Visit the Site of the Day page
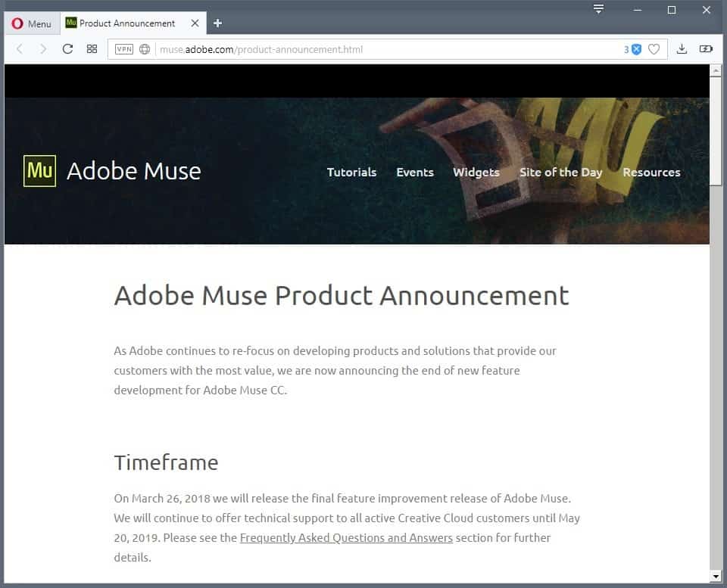This screenshot has width=727, height=588. pos(561,173)
